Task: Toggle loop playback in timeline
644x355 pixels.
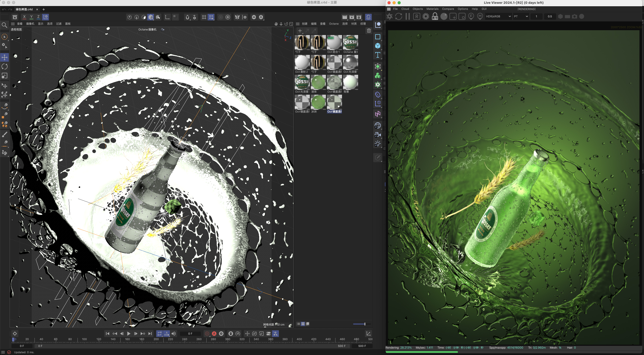Action: [x=160, y=334]
